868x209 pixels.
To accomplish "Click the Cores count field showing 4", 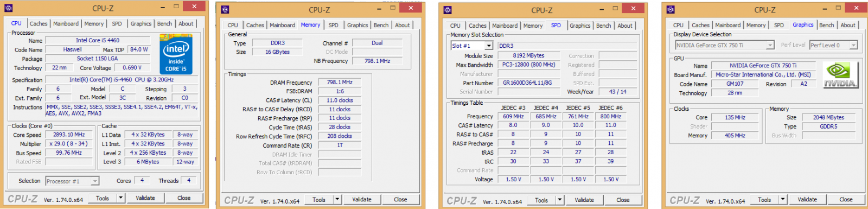I will pos(142,181).
